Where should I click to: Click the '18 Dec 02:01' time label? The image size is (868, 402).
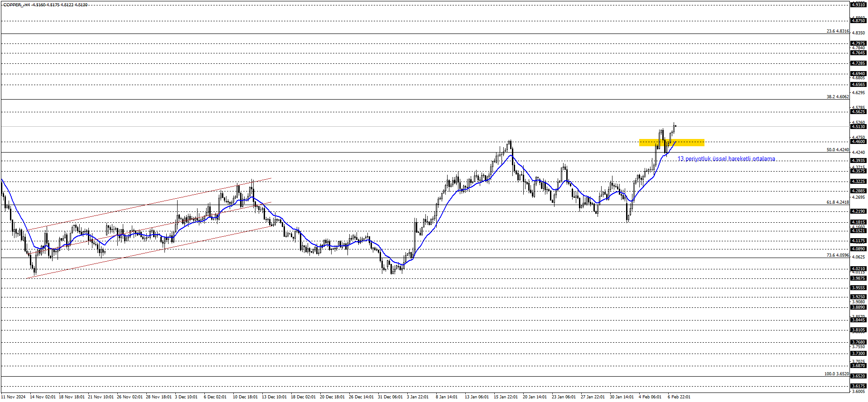tap(304, 397)
